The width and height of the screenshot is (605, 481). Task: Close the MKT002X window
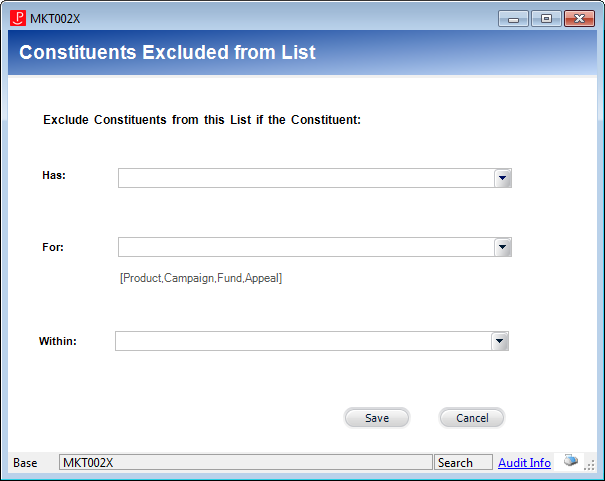coord(579,19)
